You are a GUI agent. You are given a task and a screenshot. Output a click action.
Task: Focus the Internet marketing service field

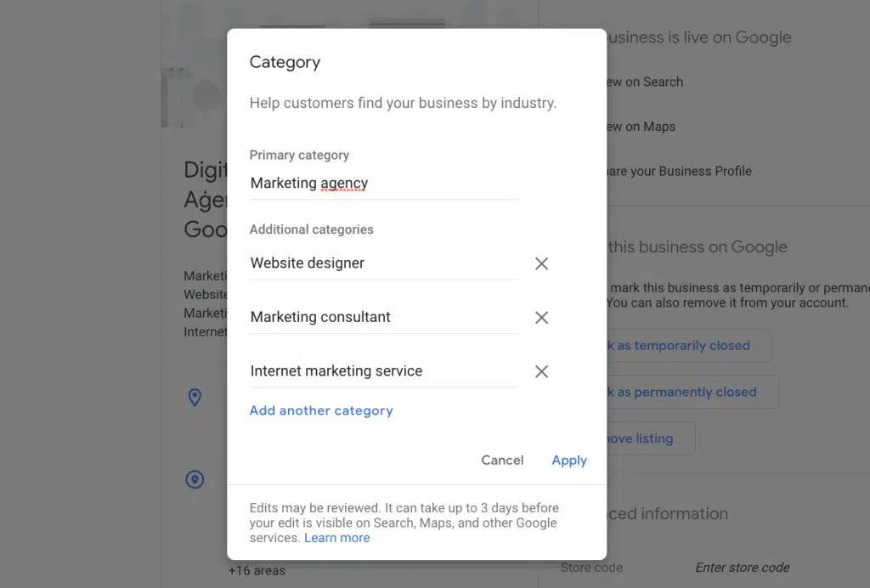pos(383,371)
